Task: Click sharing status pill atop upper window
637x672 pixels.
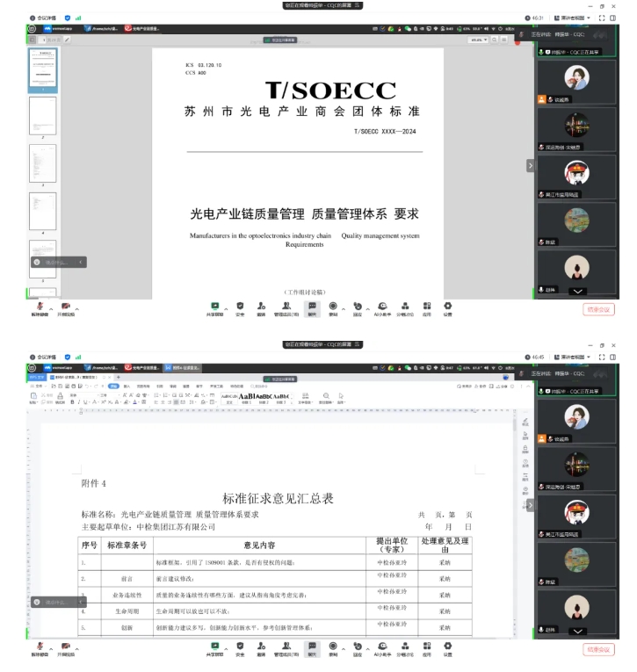Action: point(322,5)
